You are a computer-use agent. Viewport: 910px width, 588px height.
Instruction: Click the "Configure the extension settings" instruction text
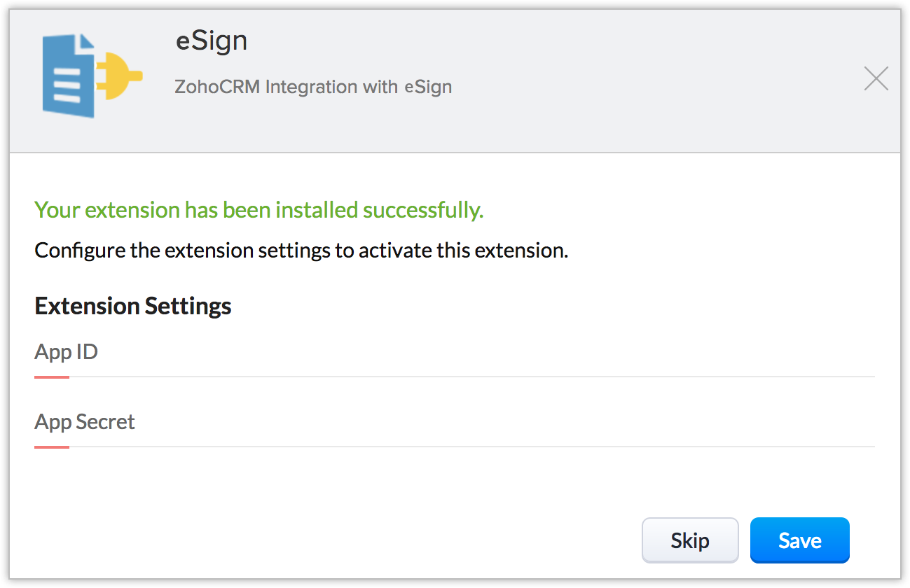tap(301, 251)
